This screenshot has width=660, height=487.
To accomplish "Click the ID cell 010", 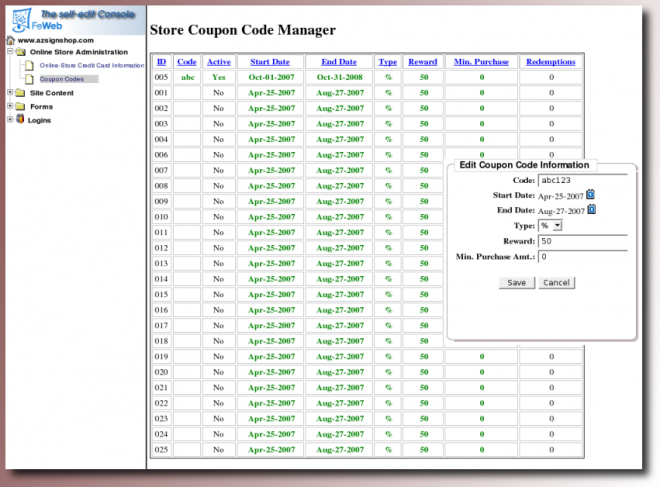I will tap(161, 217).
